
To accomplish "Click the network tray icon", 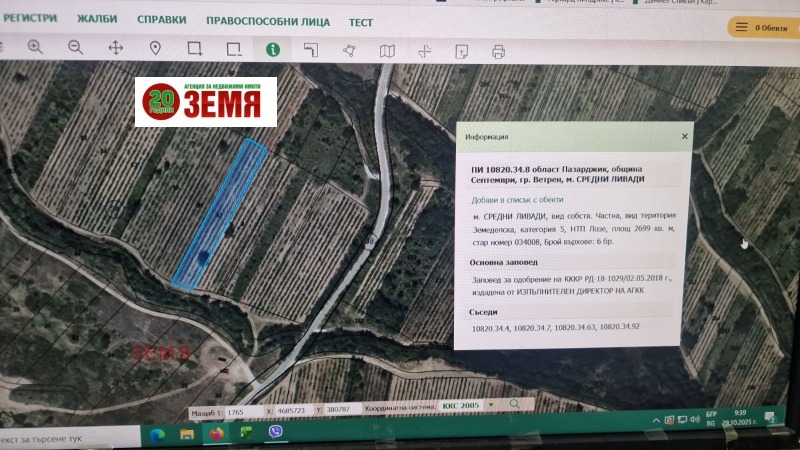I will 683,420.
